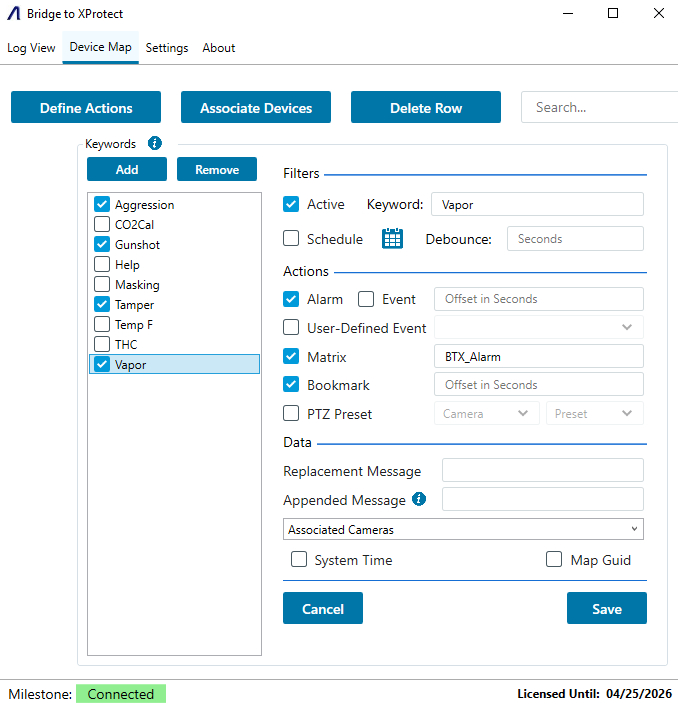This screenshot has height=704, width=678.
Task: Open the Schedule calendar icon
Action: [392, 238]
